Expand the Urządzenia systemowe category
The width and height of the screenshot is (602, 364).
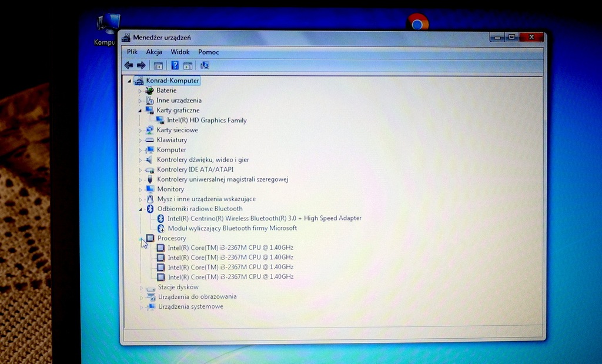141,307
